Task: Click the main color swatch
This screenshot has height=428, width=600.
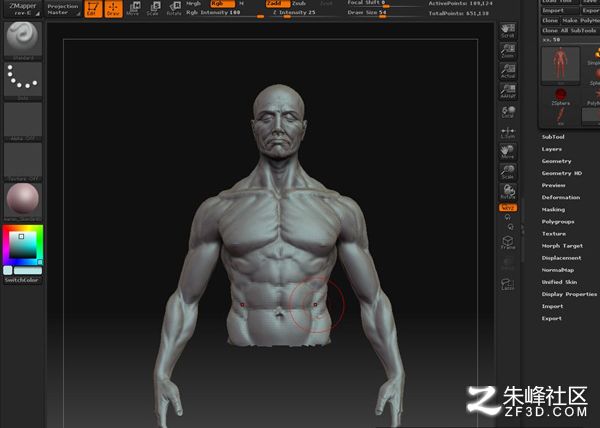Action: (x=28, y=270)
